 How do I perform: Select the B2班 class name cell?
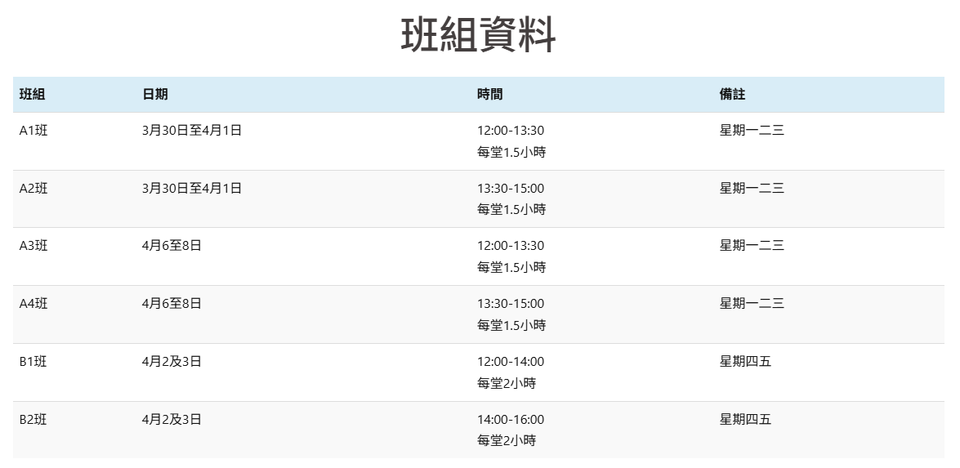(x=33, y=420)
